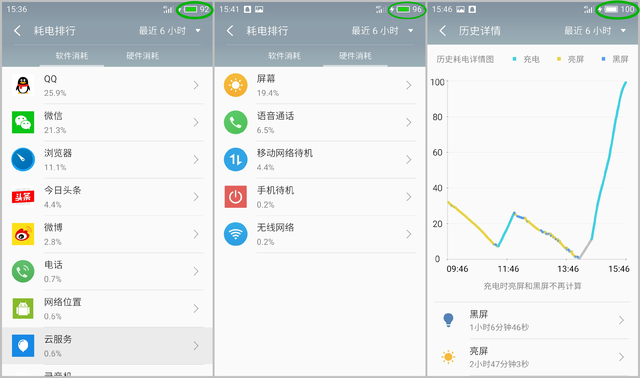This screenshot has width=640, height=378.
Task: Toggle the 充电 legend color marker
Action: (x=515, y=59)
